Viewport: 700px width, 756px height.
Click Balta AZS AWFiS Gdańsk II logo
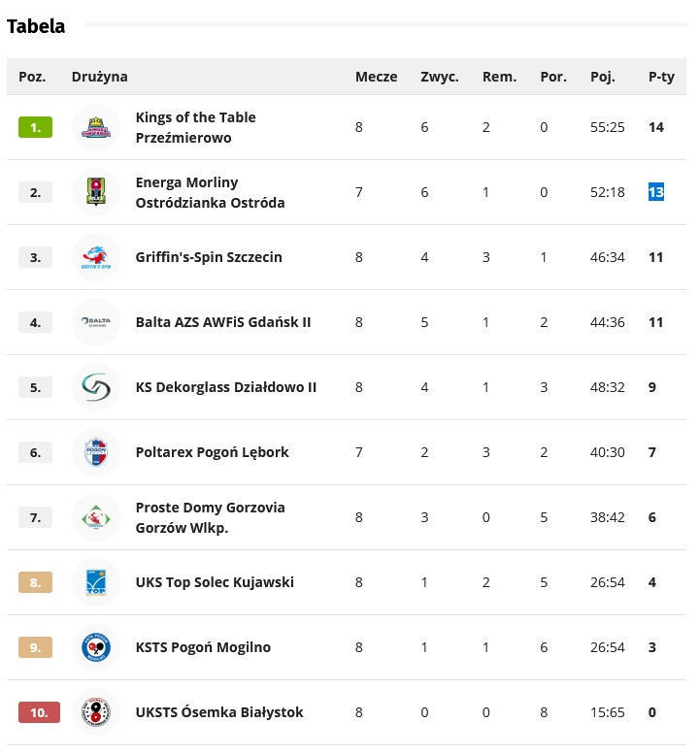coord(96,322)
